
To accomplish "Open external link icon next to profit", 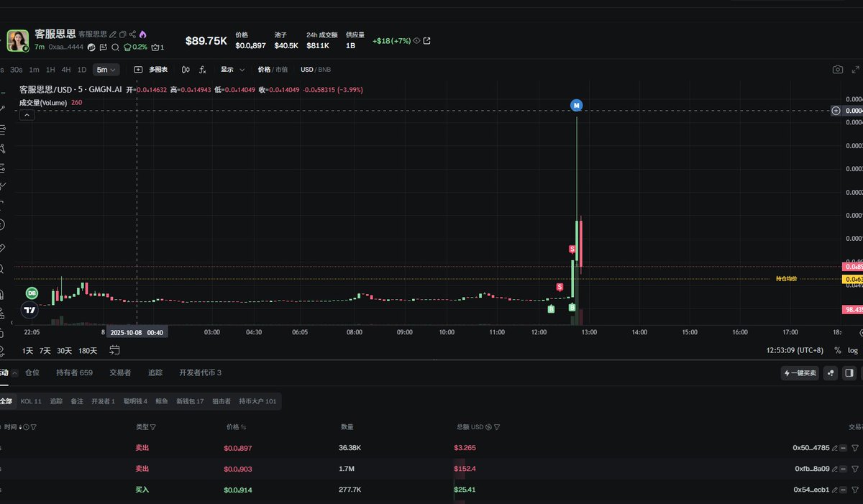I will point(427,41).
